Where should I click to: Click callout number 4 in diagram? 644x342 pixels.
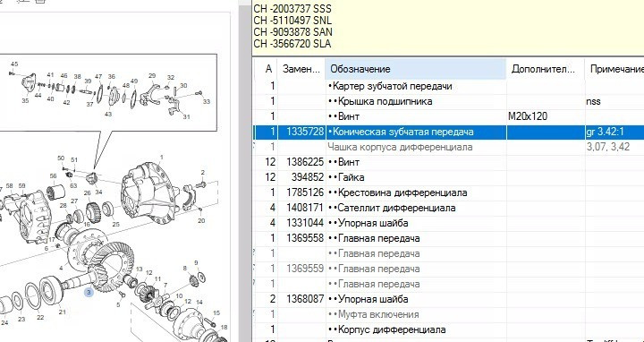coord(61,269)
